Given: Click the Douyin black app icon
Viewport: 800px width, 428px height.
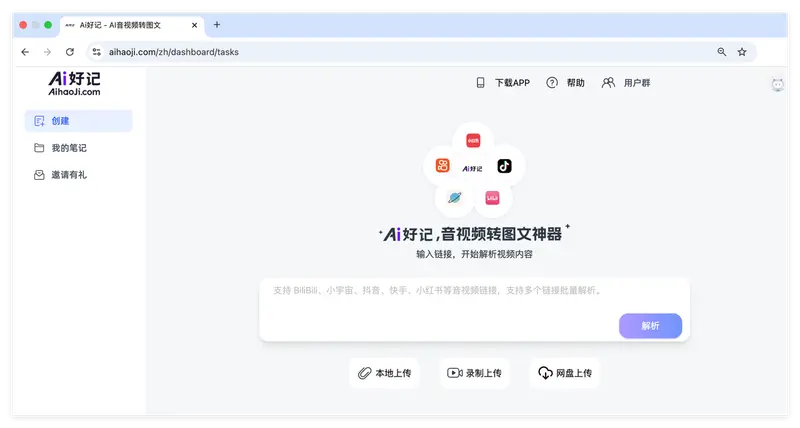Looking at the screenshot, I should pyautogui.click(x=504, y=166).
